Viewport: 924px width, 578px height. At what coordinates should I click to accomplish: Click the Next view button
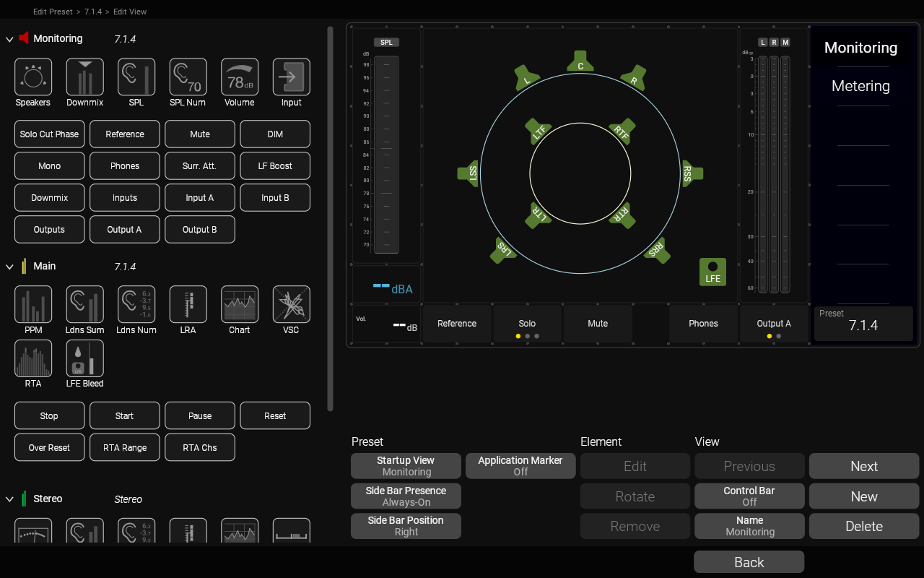[x=863, y=466]
